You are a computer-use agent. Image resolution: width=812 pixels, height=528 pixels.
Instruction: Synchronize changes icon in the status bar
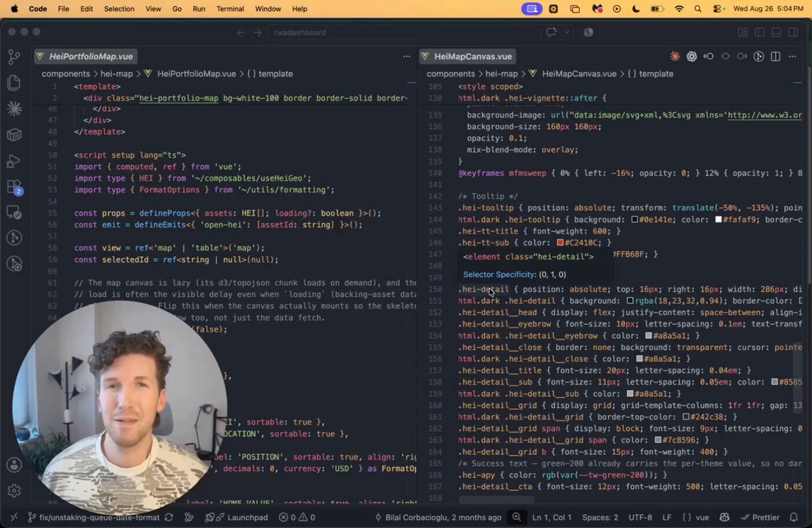[x=168, y=517]
